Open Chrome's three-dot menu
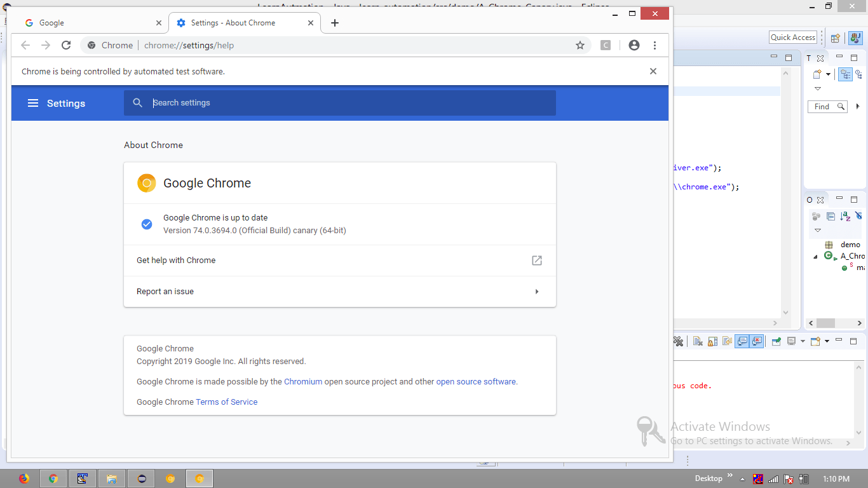This screenshot has width=868, height=488. point(654,45)
